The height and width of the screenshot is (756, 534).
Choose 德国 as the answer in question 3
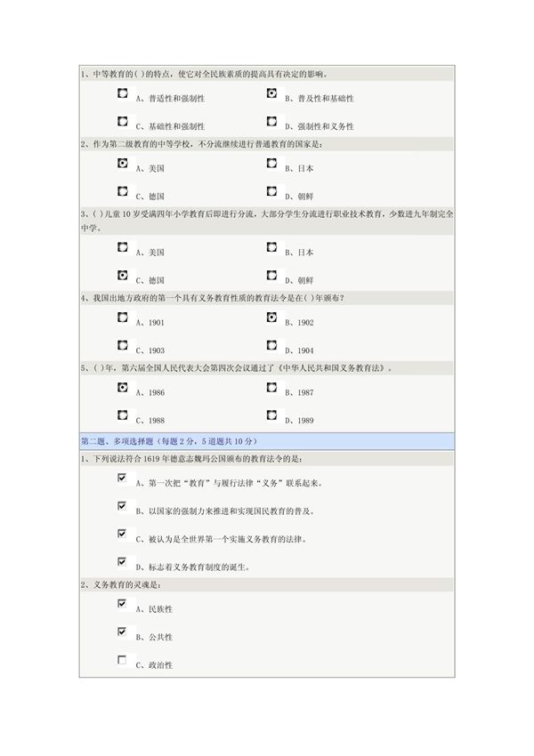pyautogui.click(x=122, y=274)
